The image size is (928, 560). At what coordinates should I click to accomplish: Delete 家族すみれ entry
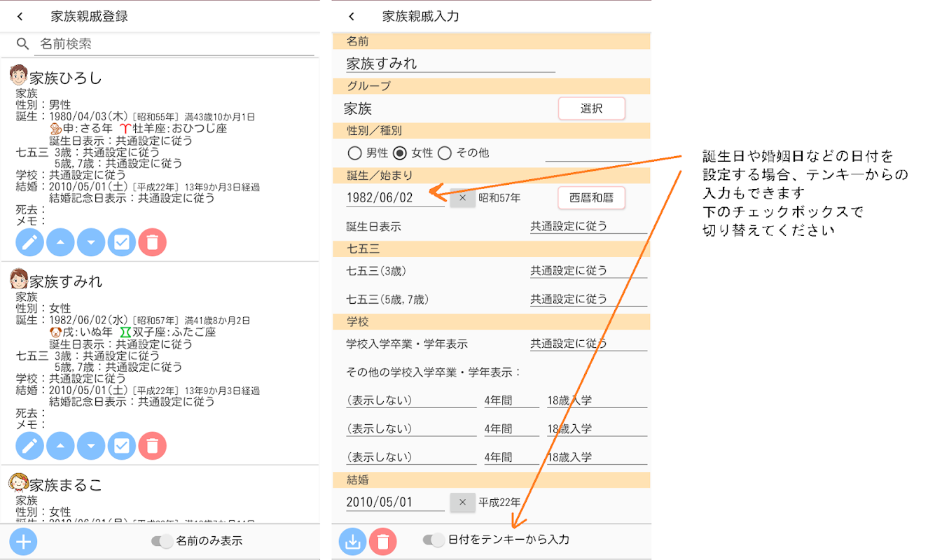coord(153,445)
